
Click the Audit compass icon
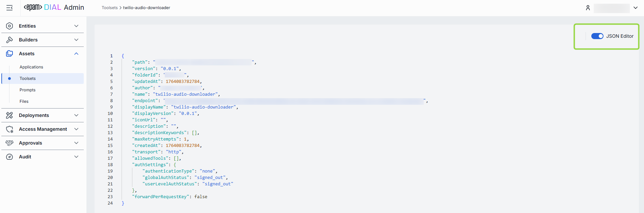(x=9, y=157)
